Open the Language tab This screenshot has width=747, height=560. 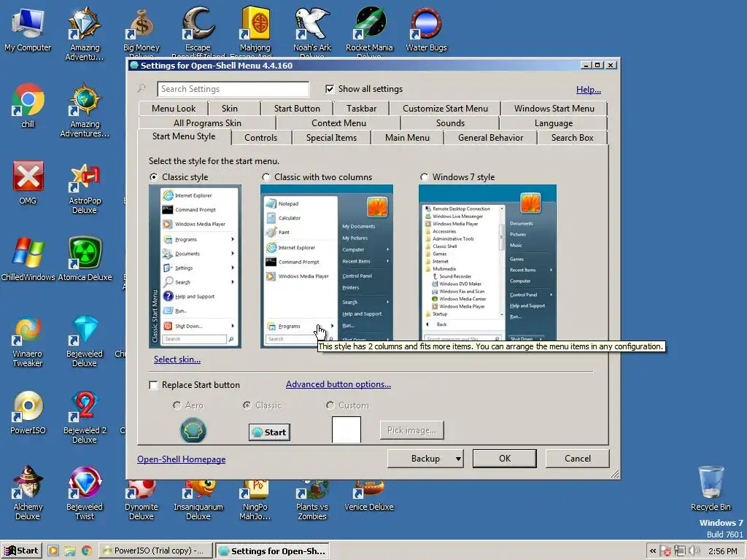[554, 122]
